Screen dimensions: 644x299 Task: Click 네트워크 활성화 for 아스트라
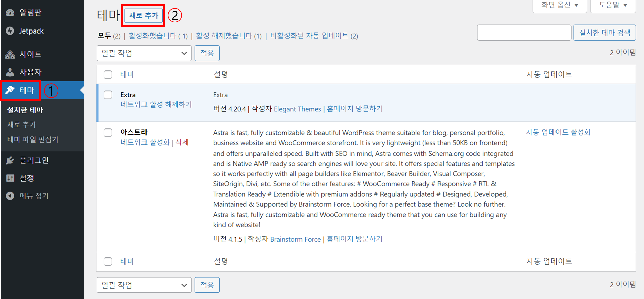coord(145,142)
